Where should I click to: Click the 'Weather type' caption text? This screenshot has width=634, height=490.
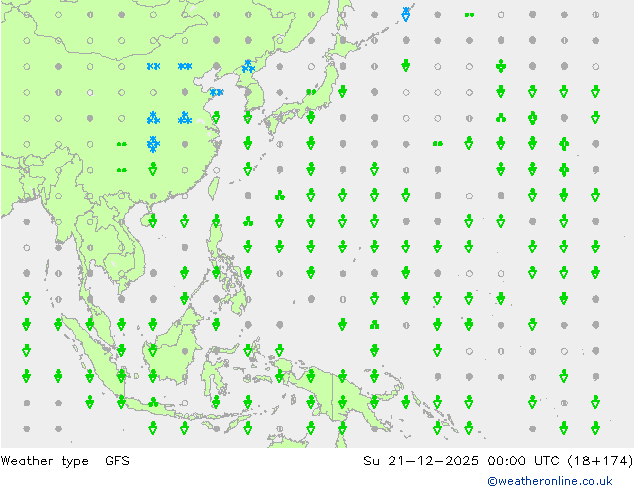tap(44, 460)
